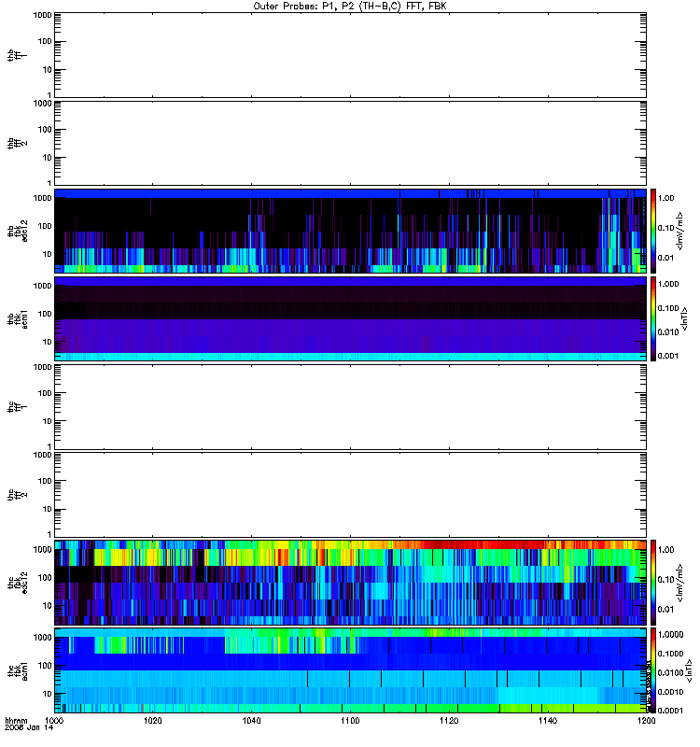Click the '1200' time tick label
This screenshot has width=700, height=747.
[646, 720]
